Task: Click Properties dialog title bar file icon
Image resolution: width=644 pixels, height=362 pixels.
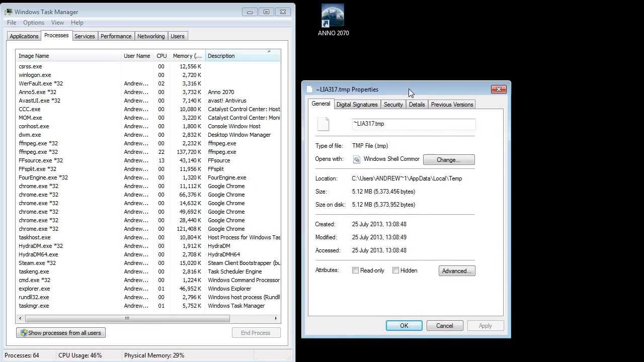Action: [310, 89]
